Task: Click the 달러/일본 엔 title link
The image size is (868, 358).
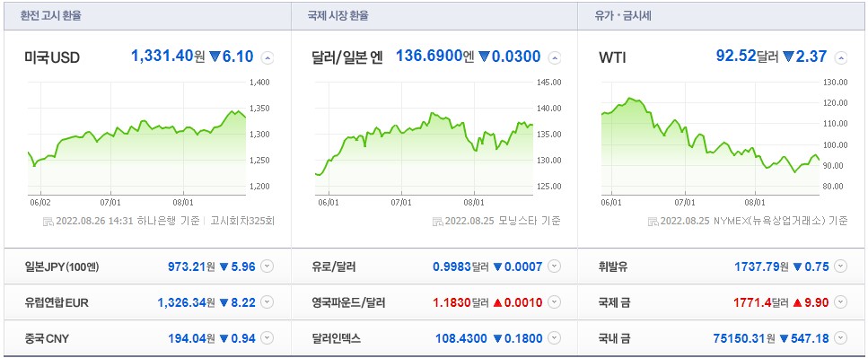Action: point(347,57)
